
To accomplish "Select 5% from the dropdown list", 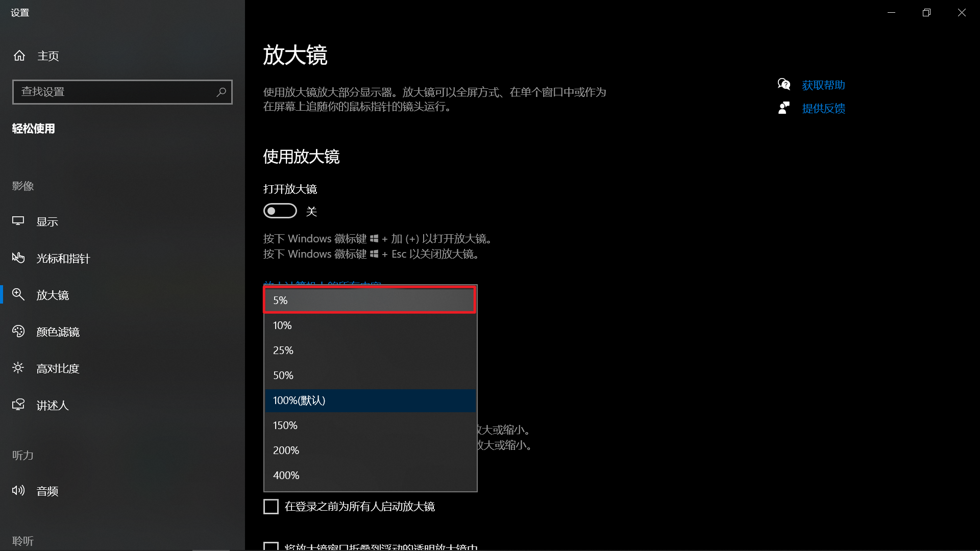I will point(370,300).
